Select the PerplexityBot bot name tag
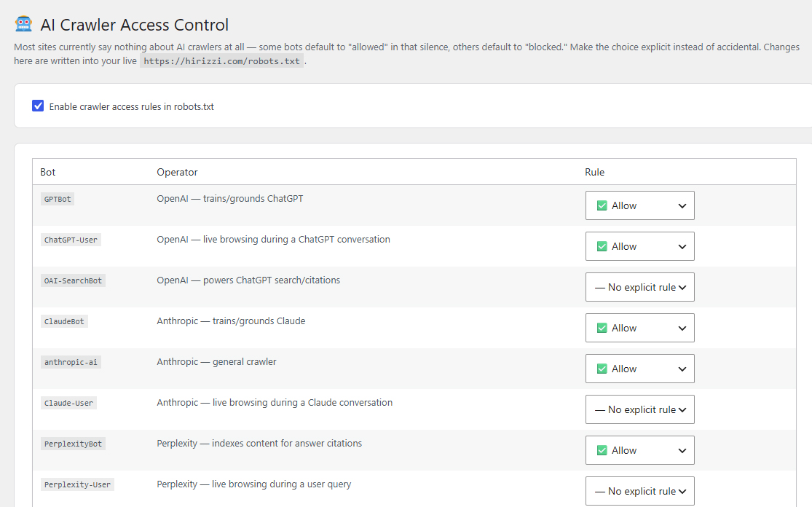 tap(73, 444)
